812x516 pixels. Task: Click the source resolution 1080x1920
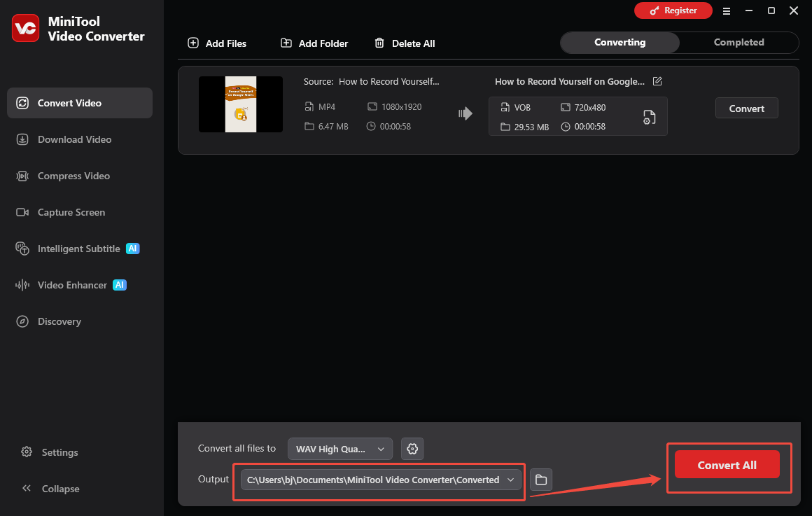tap(401, 106)
